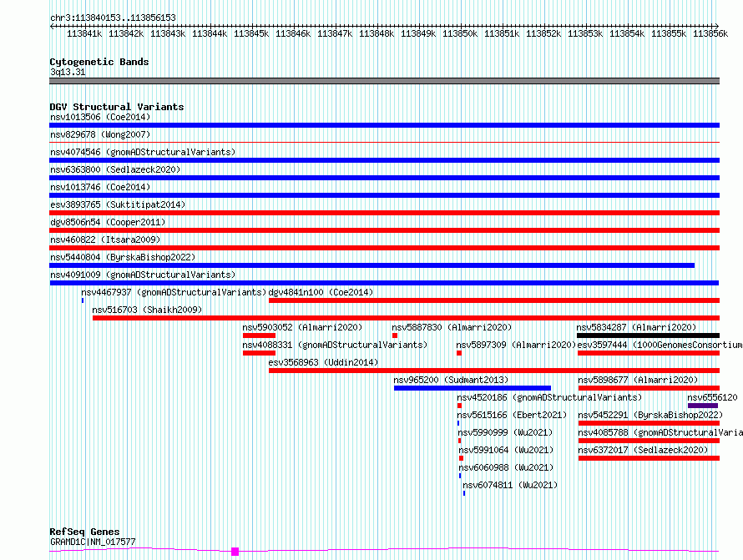The width and height of the screenshot is (743, 560).
Task: Click nsv5991064 (Wu2021) label
Action: [506, 450]
